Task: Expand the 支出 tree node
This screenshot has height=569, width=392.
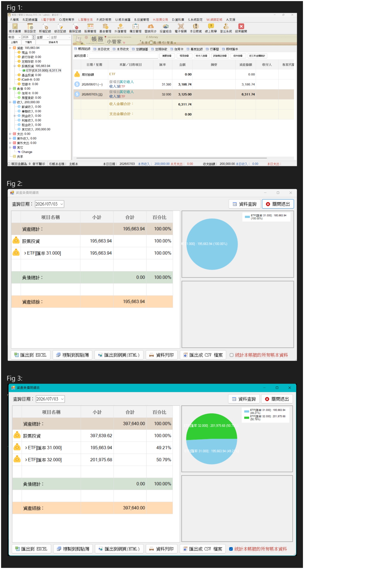Action: (10, 134)
